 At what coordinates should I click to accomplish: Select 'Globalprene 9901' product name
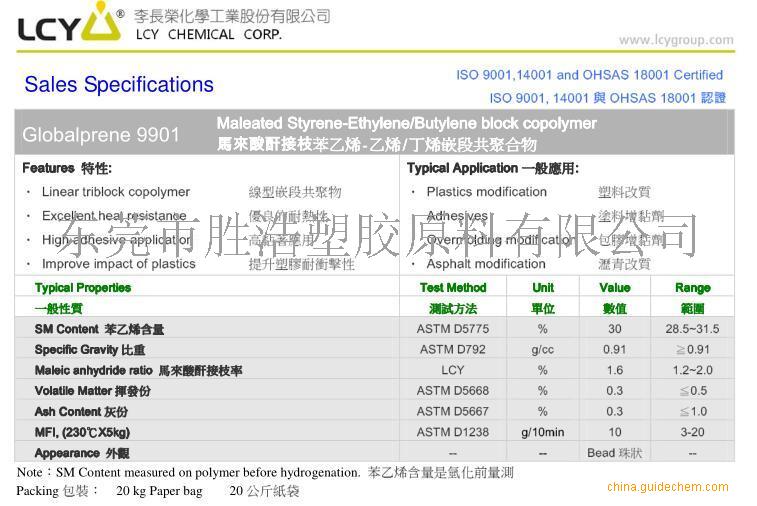click(x=101, y=135)
